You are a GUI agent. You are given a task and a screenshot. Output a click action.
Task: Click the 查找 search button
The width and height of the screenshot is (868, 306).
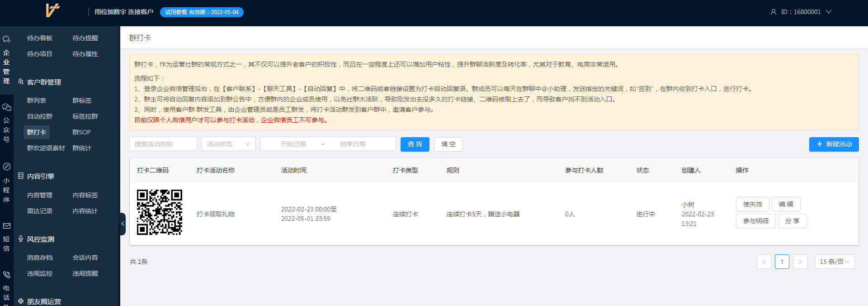[415, 144]
